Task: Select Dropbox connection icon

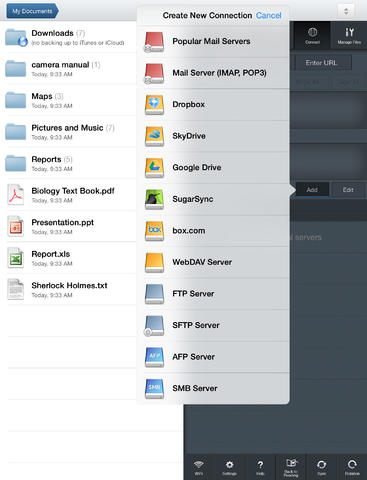Action: pyautogui.click(x=154, y=104)
